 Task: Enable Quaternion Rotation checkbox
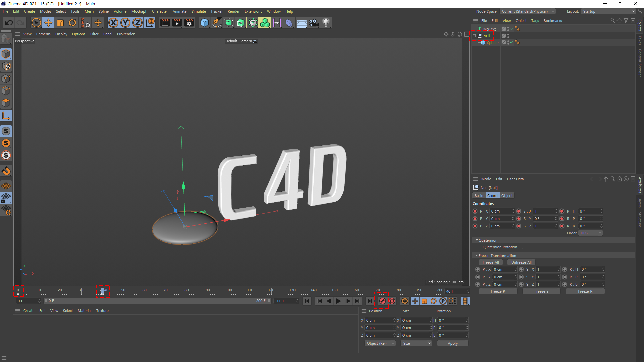(521, 247)
